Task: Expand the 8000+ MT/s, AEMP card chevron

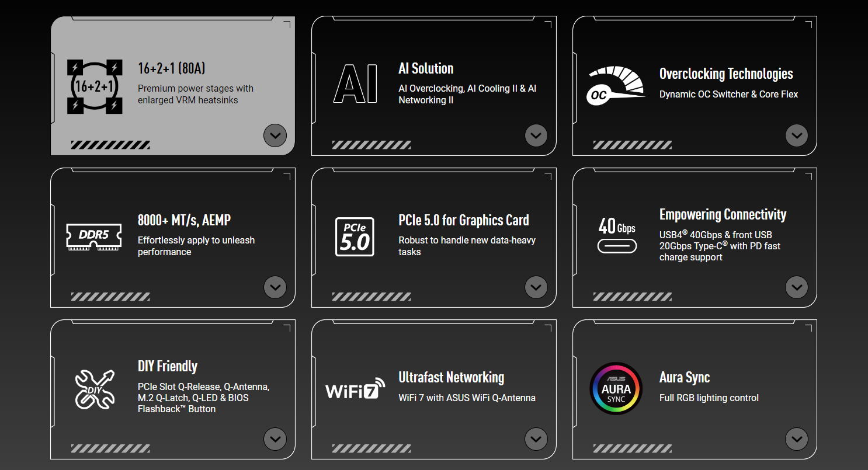Action: point(275,287)
